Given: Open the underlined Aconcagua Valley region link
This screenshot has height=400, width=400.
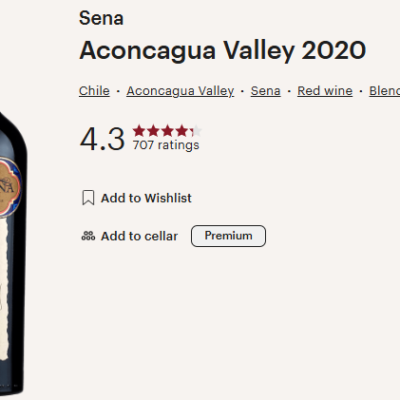Looking at the screenshot, I should (x=180, y=91).
